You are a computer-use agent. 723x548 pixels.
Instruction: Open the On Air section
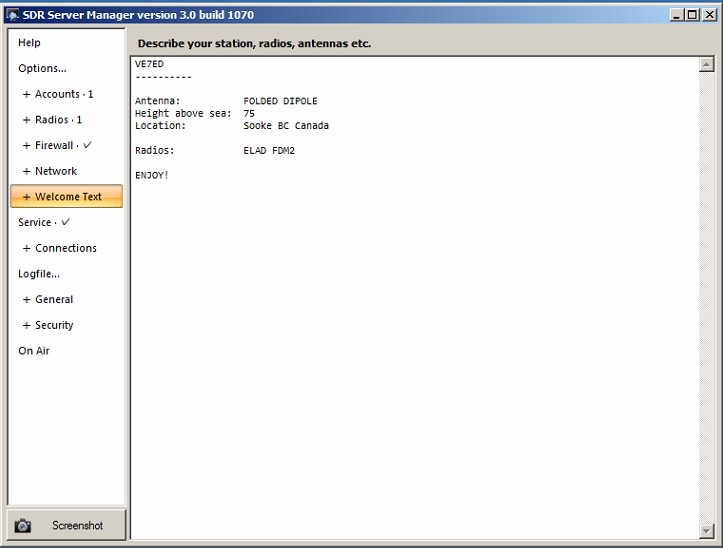[x=34, y=351]
